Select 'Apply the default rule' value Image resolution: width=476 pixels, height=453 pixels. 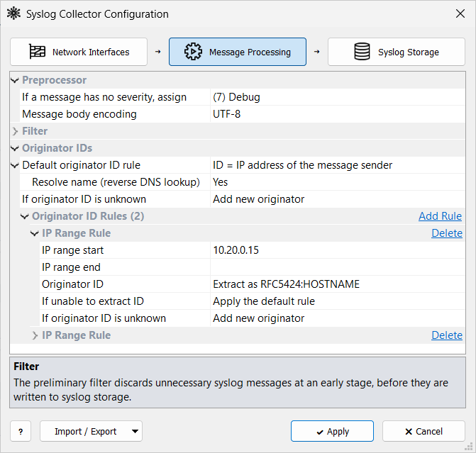(x=338, y=301)
